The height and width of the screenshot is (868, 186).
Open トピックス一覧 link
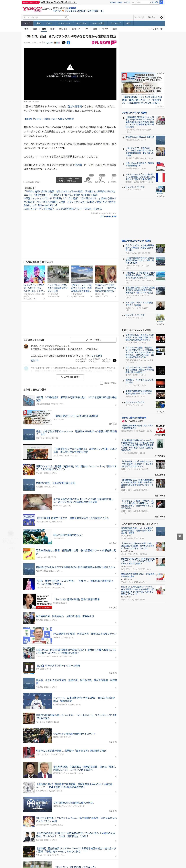(x=155, y=29)
